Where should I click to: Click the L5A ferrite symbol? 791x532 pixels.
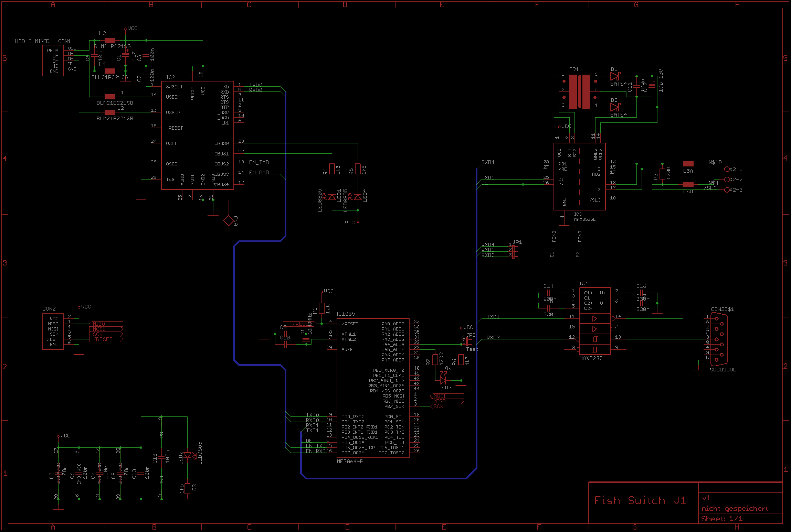[688, 164]
